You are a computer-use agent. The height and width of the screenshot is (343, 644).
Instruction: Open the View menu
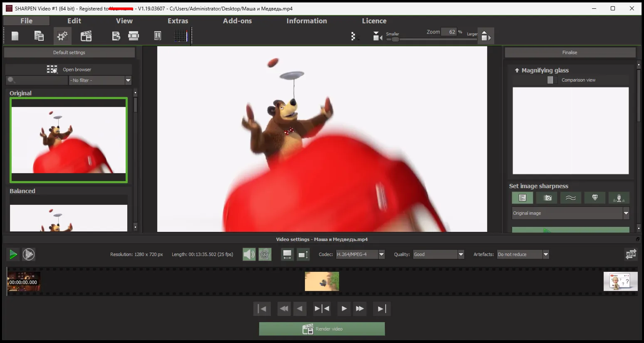[124, 21]
